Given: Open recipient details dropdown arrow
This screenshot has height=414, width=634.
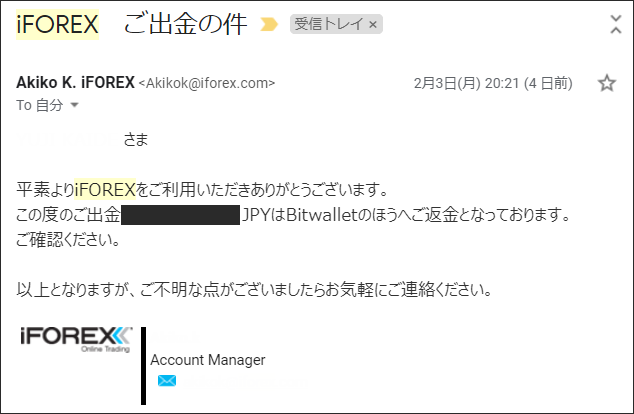Looking at the screenshot, I should click(74, 105).
